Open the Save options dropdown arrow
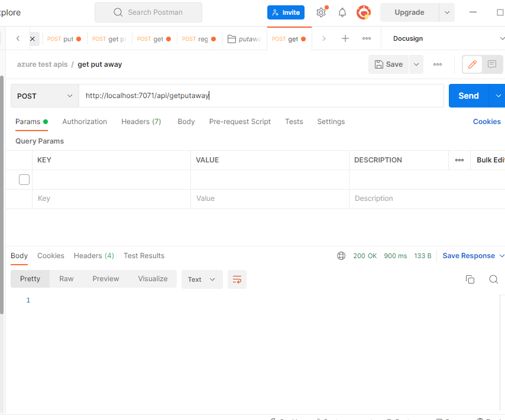Viewport: 505px width, 420px height. tap(416, 64)
